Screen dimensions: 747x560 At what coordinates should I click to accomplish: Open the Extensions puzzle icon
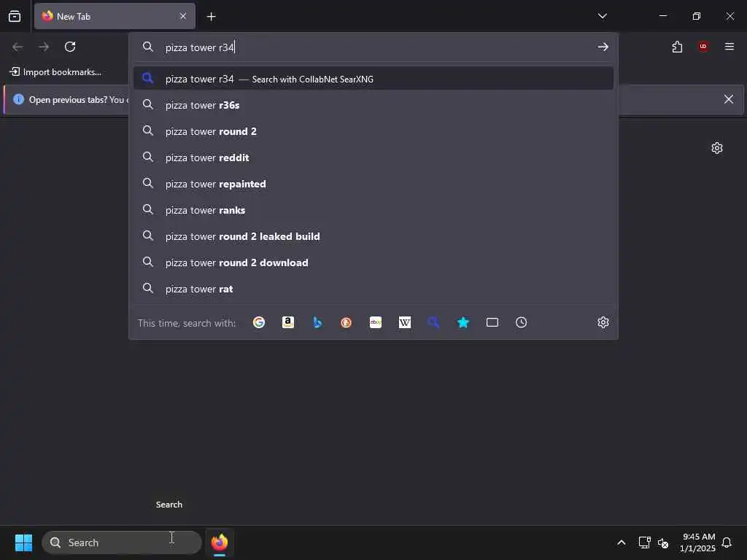(x=677, y=47)
